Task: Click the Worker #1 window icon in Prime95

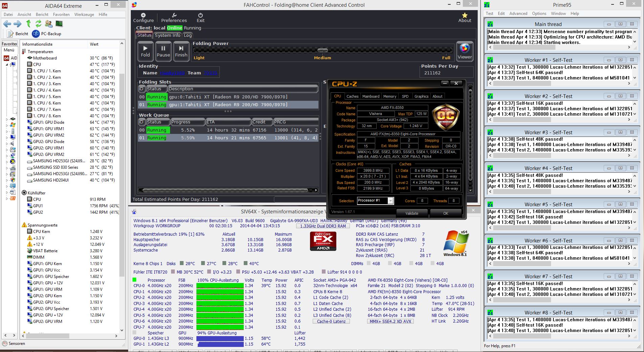Action: [x=490, y=60]
